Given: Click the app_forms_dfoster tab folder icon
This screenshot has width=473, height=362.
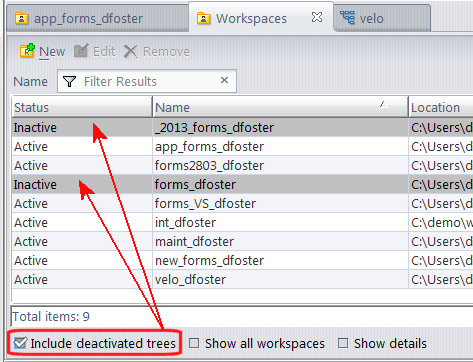Looking at the screenshot, I should (x=21, y=18).
